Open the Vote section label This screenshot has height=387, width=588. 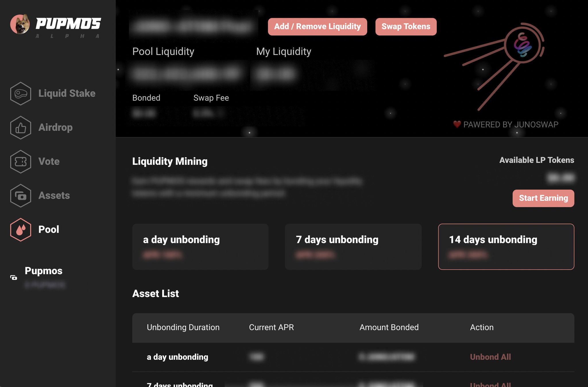[x=49, y=162]
